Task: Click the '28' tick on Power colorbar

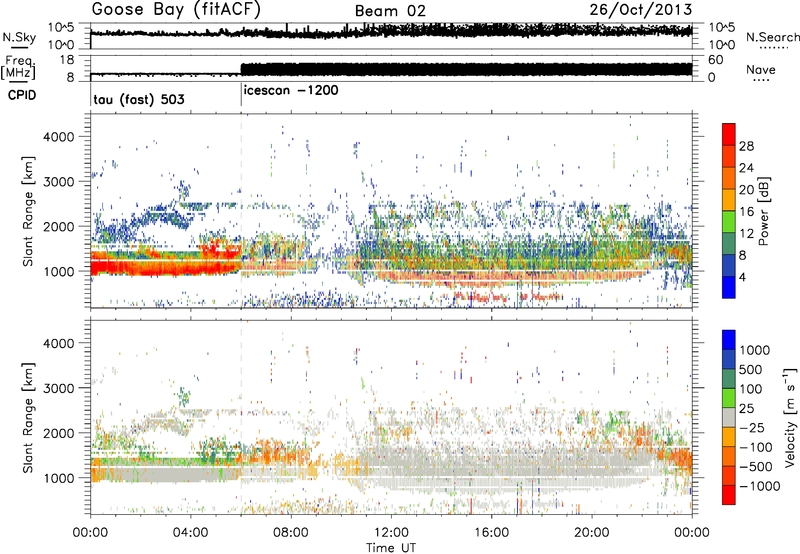Action: [746, 146]
